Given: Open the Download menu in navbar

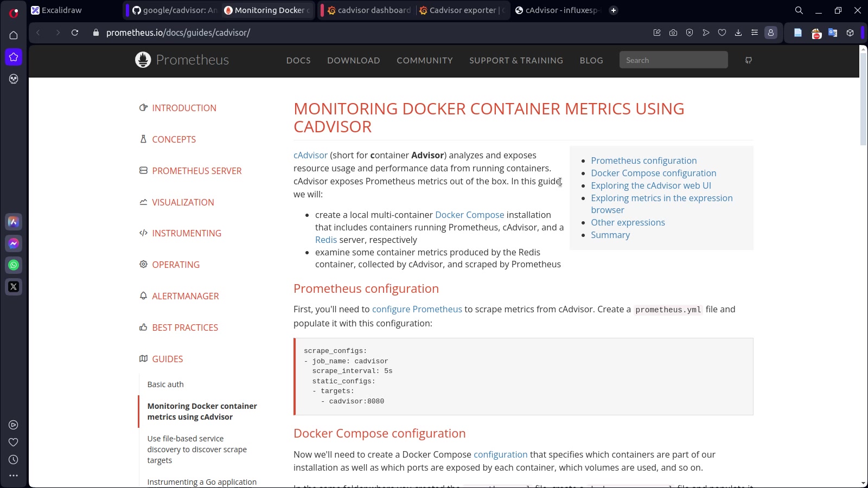Looking at the screenshot, I should coord(353,60).
